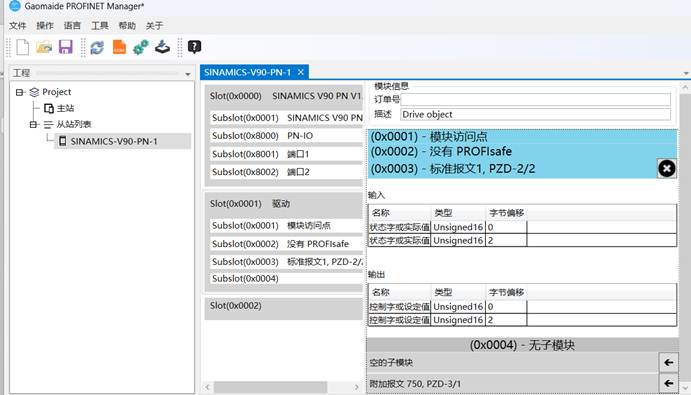691x395 pixels.
Task: Insert 空的子模块 with its arrow button
Action: pyautogui.click(x=668, y=362)
